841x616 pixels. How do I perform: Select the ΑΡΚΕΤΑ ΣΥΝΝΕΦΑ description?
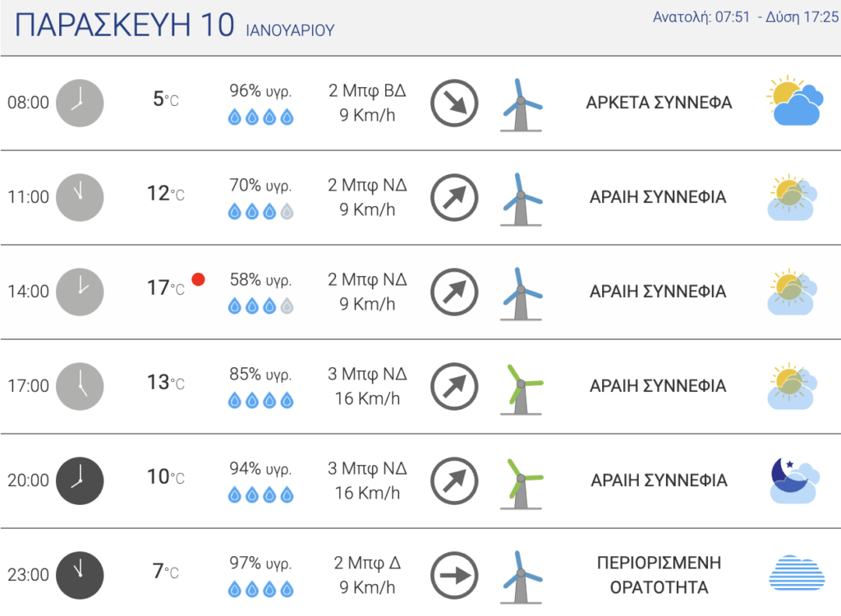click(x=659, y=103)
